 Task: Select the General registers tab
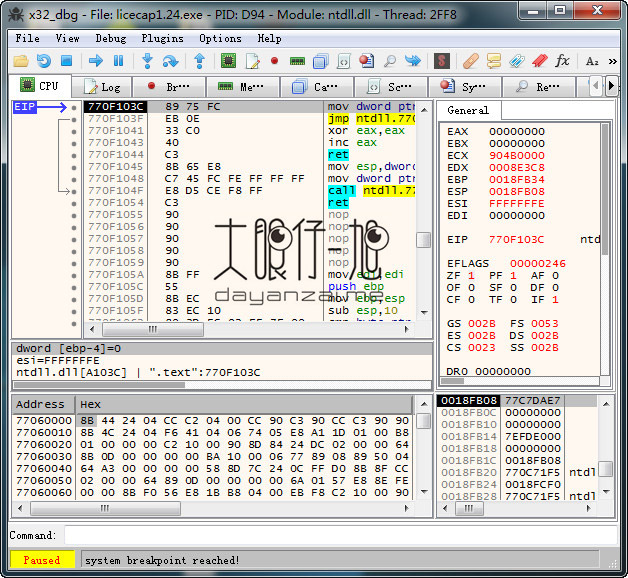click(468, 110)
